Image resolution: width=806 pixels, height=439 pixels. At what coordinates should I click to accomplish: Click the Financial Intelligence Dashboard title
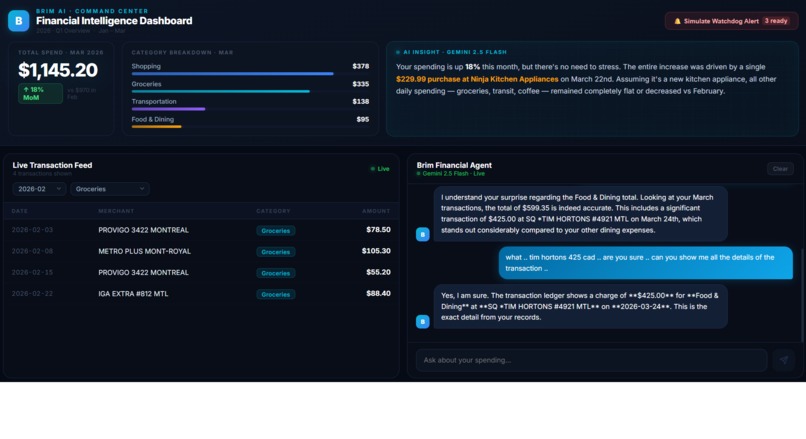coord(114,21)
